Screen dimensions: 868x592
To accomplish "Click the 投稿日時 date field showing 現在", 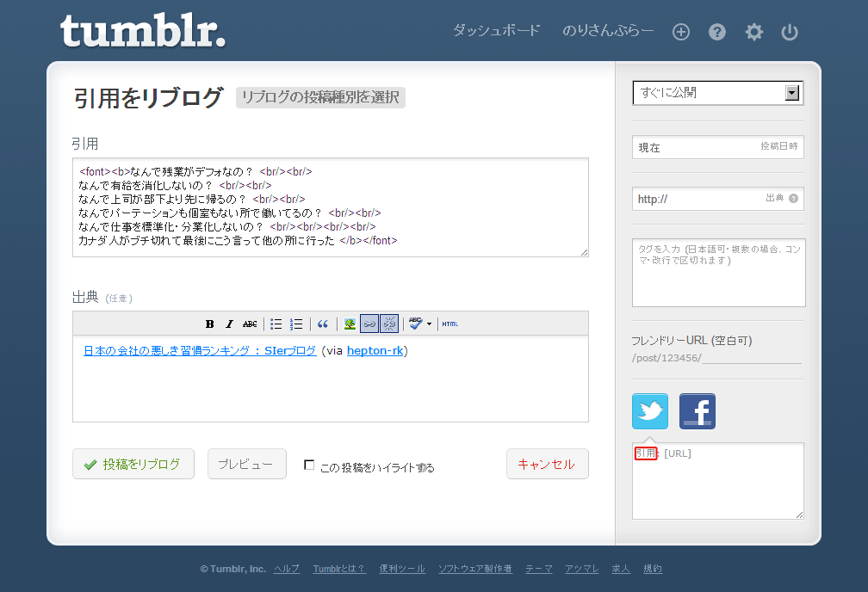I will tap(718, 147).
